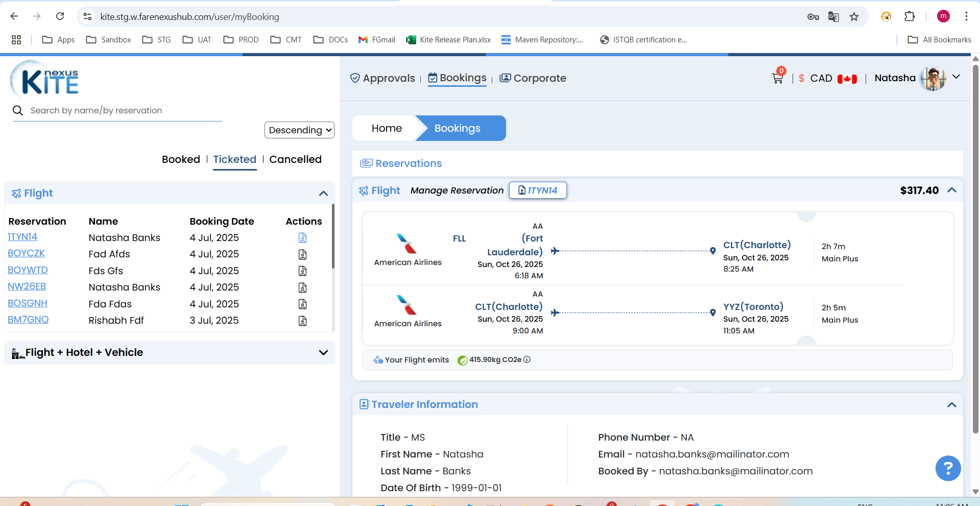980x506 pixels.
Task: Open the All Bookmarks folder
Action: [x=939, y=40]
